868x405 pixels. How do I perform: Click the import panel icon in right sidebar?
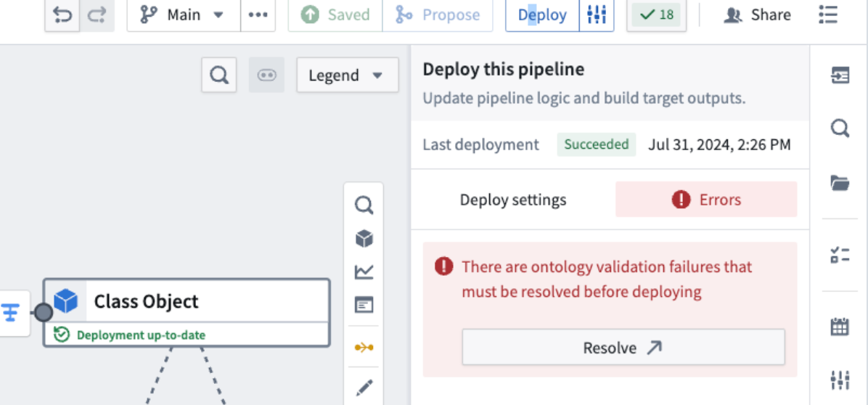(840, 75)
